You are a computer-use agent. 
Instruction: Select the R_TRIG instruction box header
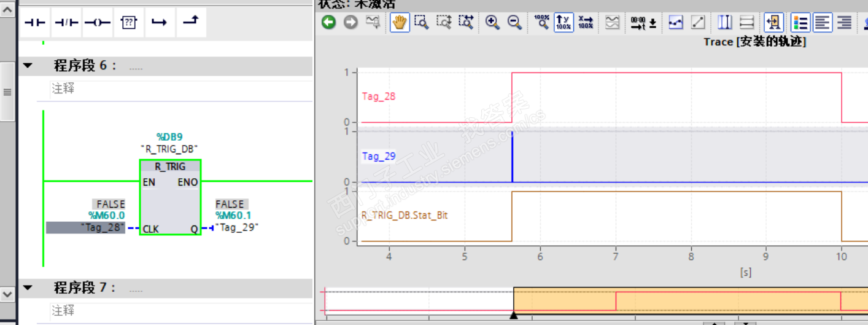[170, 166]
